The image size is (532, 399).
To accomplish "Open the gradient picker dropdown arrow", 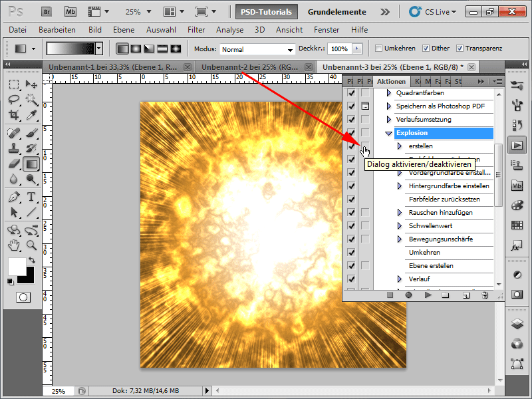I will click(99, 49).
